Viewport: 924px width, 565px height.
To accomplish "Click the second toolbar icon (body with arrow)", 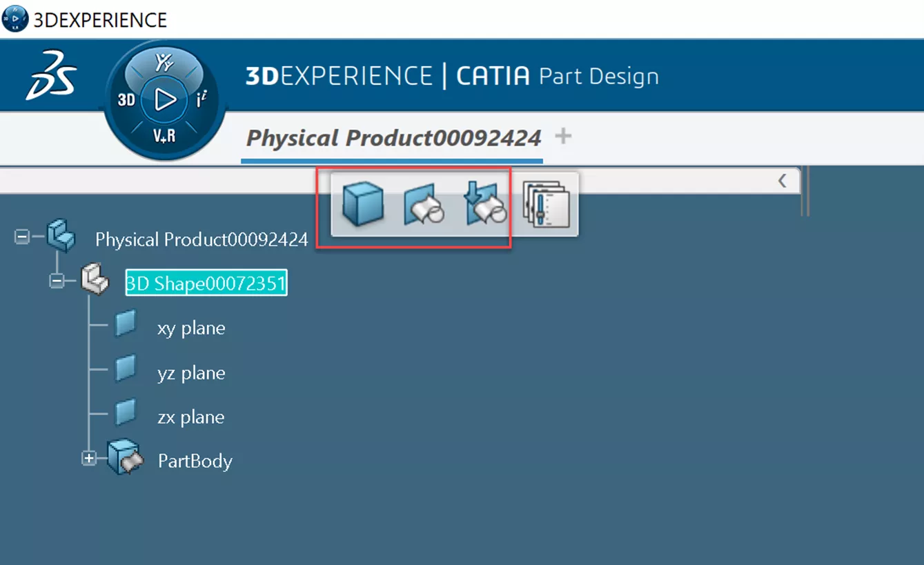I will point(424,204).
